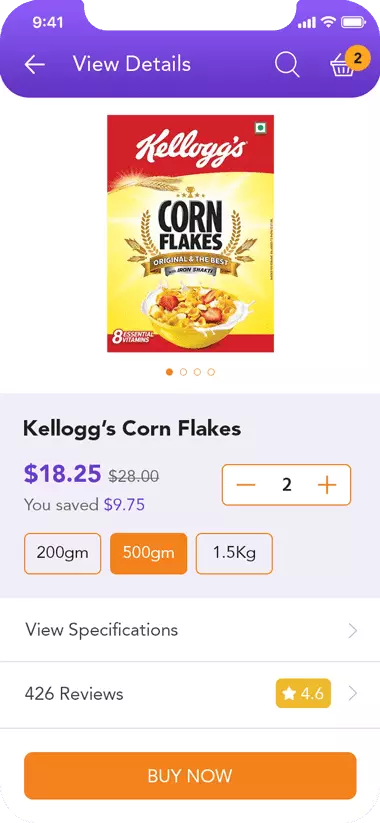Tap the back arrow icon
This screenshot has height=823, width=380.
(35, 65)
